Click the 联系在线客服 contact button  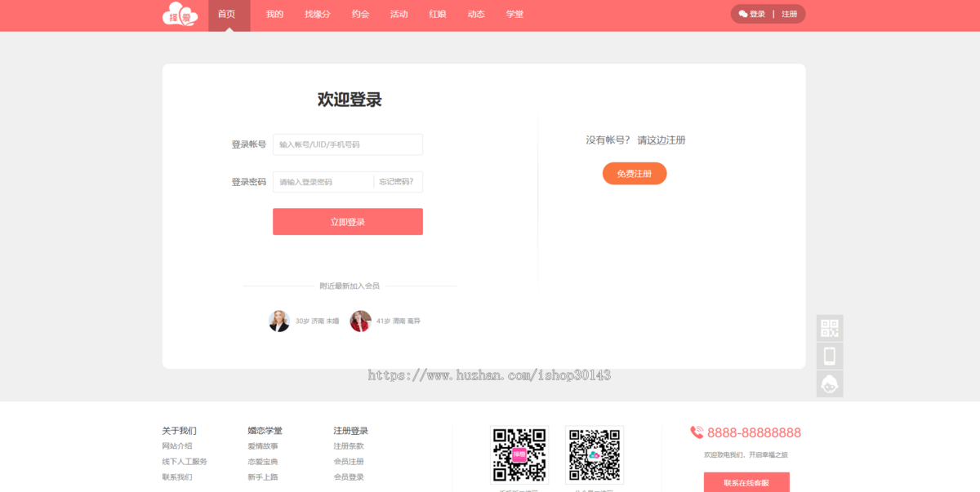pos(746,481)
